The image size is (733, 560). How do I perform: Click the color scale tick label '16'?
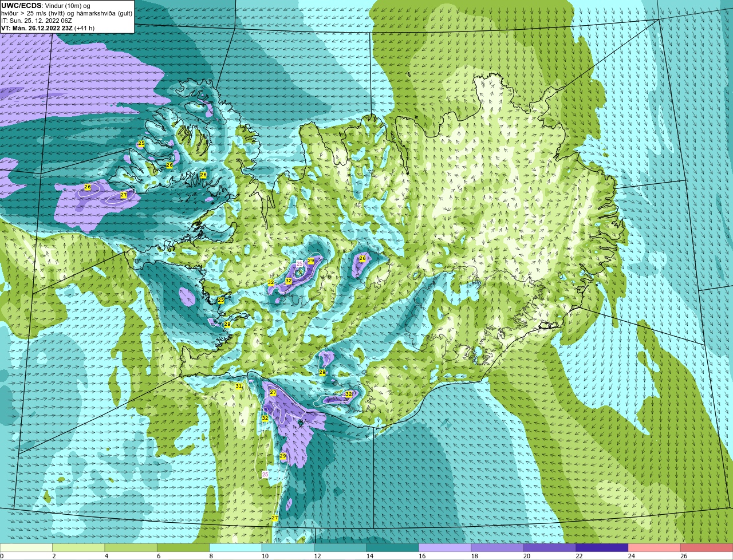(421, 556)
